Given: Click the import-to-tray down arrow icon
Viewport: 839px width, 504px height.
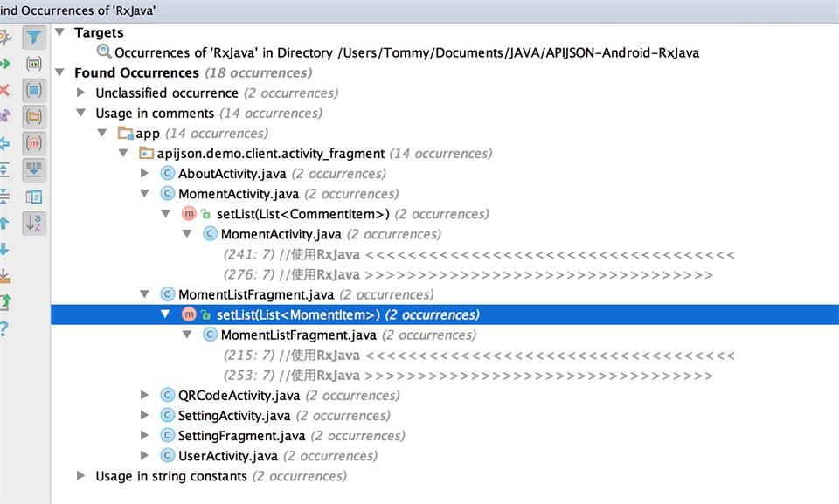Looking at the screenshot, I should point(4,276).
